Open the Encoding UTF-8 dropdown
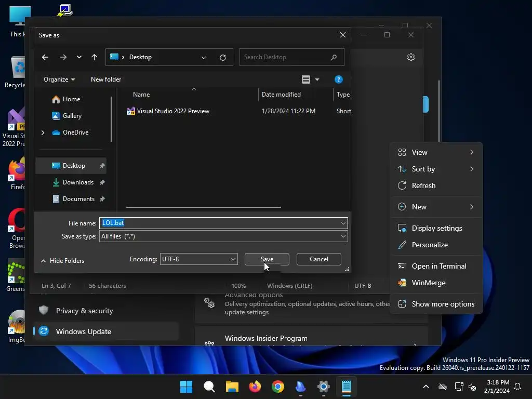 [x=199, y=259]
